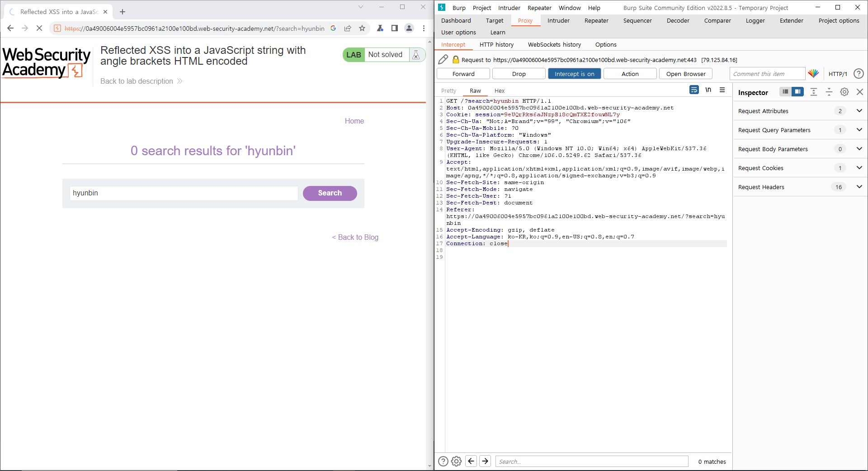
Task: Click the Drop button
Action: pyautogui.click(x=519, y=74)
